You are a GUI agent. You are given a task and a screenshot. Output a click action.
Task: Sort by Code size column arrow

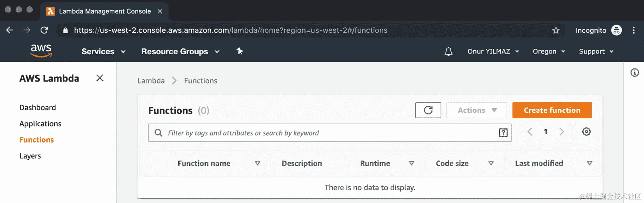[x=491, y=163]
